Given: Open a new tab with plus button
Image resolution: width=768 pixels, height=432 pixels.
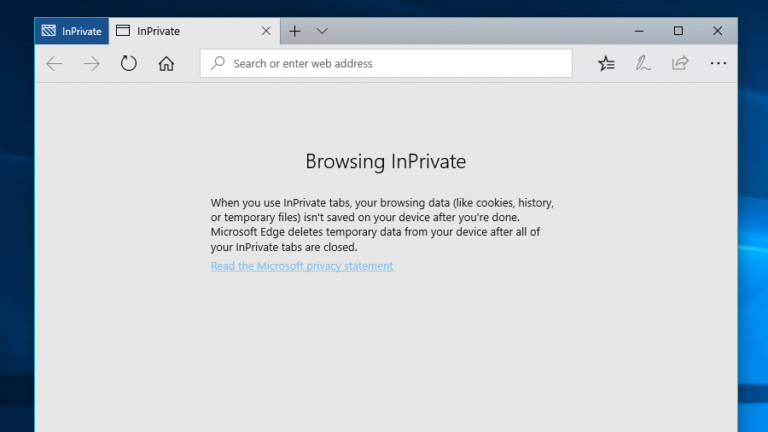Looking at the screenshot, I should point(294,31).
